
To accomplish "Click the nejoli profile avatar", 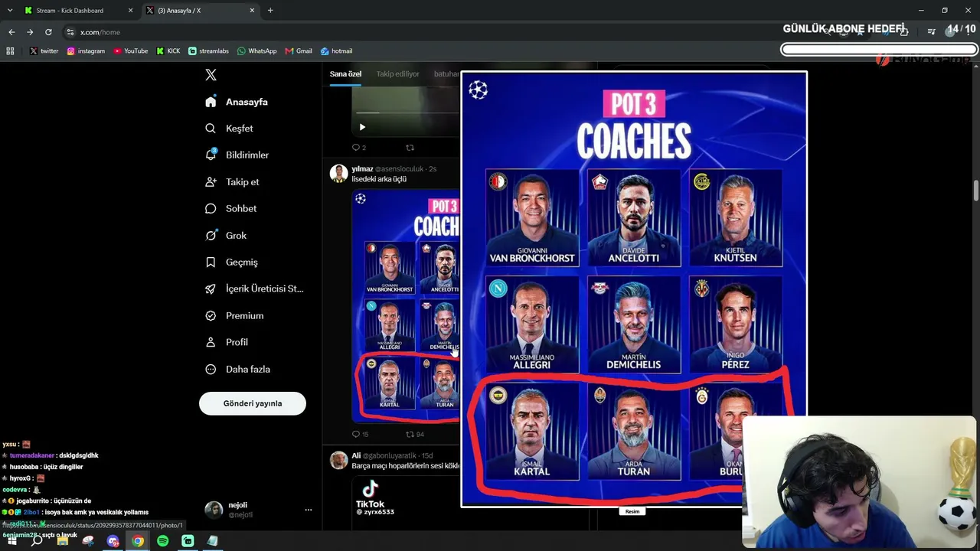I will tap(214, 510).
